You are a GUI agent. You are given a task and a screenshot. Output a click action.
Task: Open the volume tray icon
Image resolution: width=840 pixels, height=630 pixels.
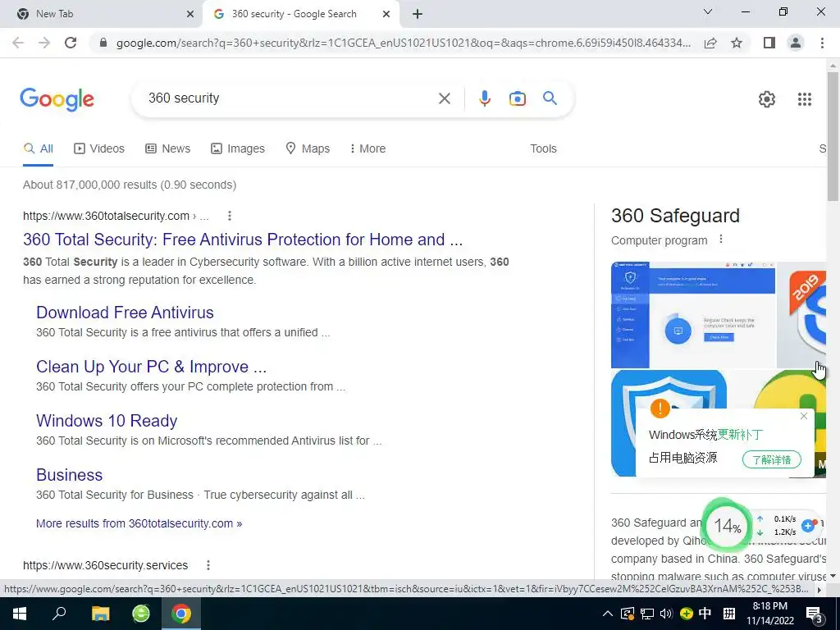[x=666, y=614]
